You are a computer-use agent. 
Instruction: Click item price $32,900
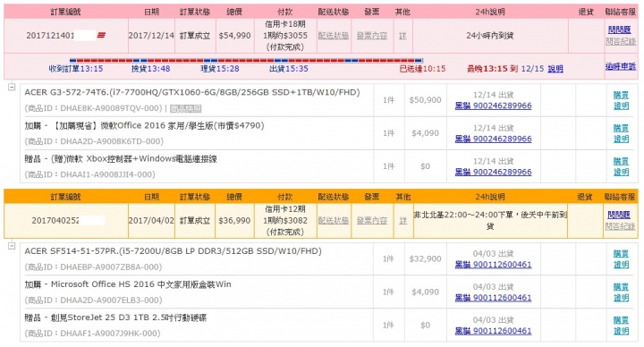(x=425, y=258)
